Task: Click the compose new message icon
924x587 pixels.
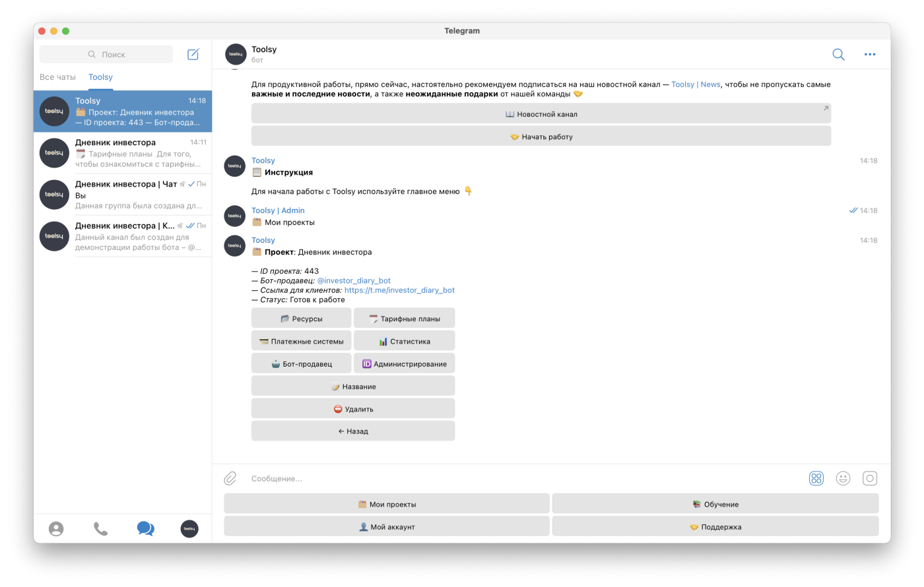Action: [193, 54]
